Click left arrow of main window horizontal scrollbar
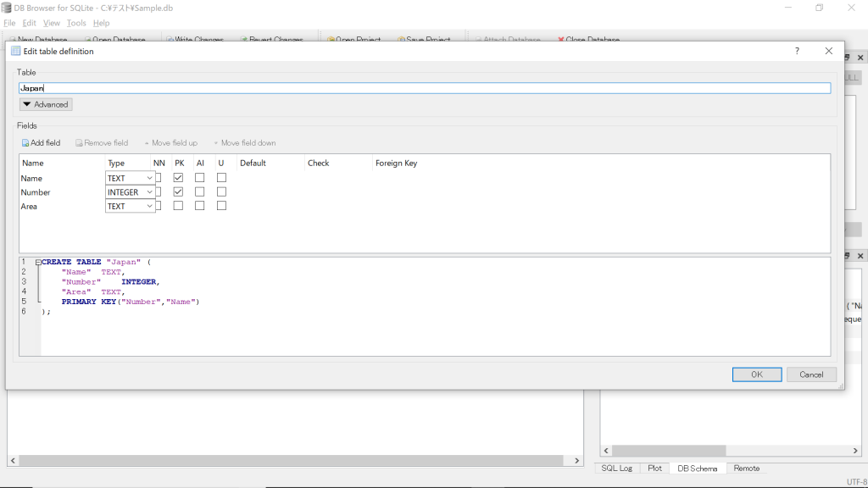Image resolution: width=868 pixels, height=488 pixels. [14, 460]
